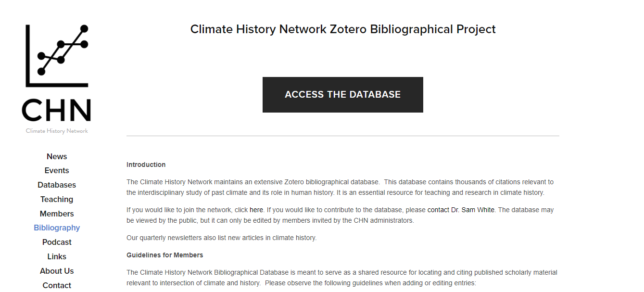644x292 pixels.
Task: Navigate to the Teaching page
Action: (57, 199)
